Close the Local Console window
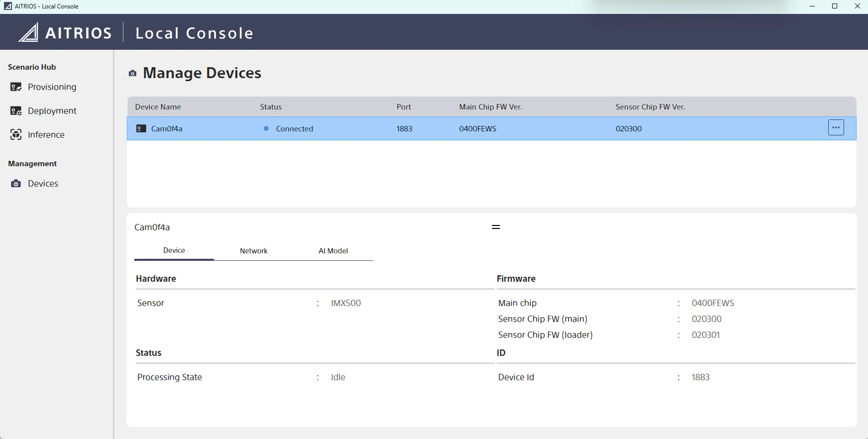868x439 pixels. [x=857, y=6]
